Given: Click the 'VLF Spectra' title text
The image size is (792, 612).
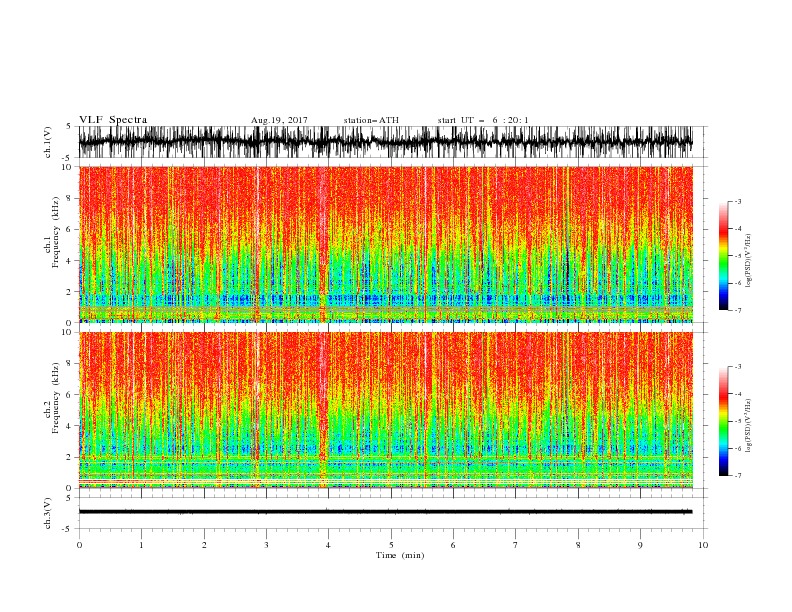Looking at the screenshot, I should pos(113,120).
